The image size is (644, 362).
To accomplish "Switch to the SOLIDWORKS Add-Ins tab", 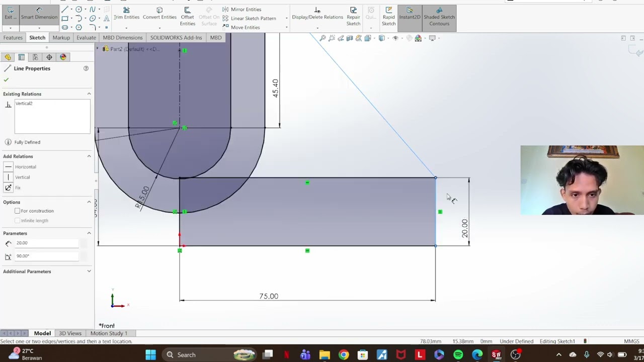I will click(176, 38).
